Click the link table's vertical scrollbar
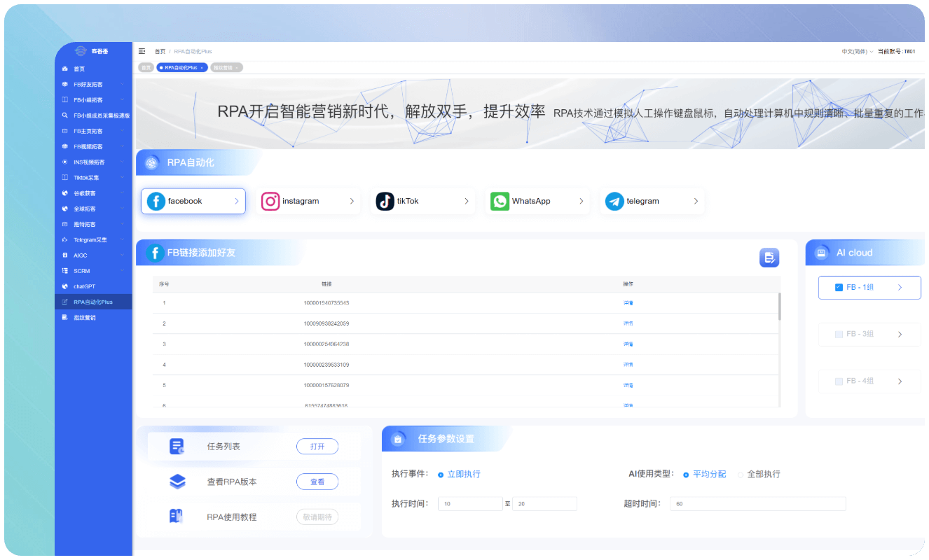Viewport: 929px width, 560px height. pos(779,307)
